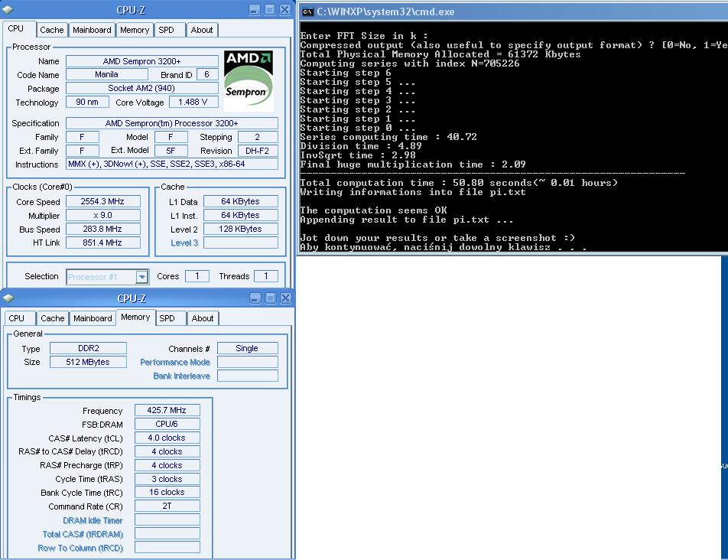Click the empty Level 3 cache field
728x560 pixels.
[240, 243]
